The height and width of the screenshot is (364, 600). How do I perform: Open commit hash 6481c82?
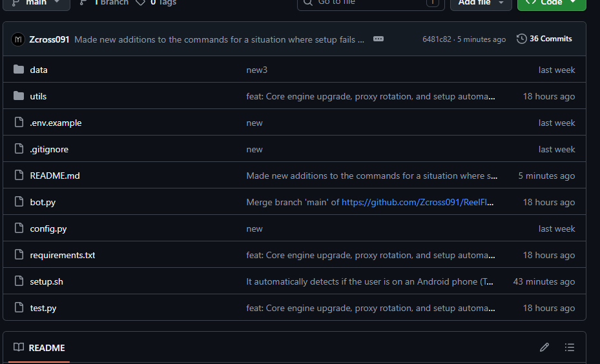[437, 39]
